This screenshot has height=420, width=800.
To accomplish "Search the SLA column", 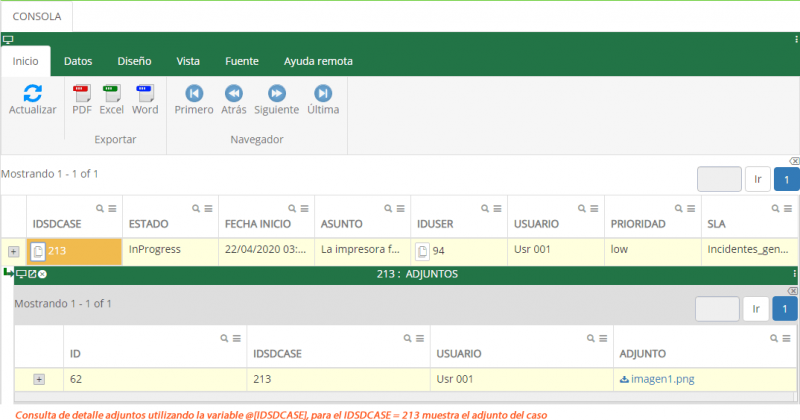I will coord(775,209).
